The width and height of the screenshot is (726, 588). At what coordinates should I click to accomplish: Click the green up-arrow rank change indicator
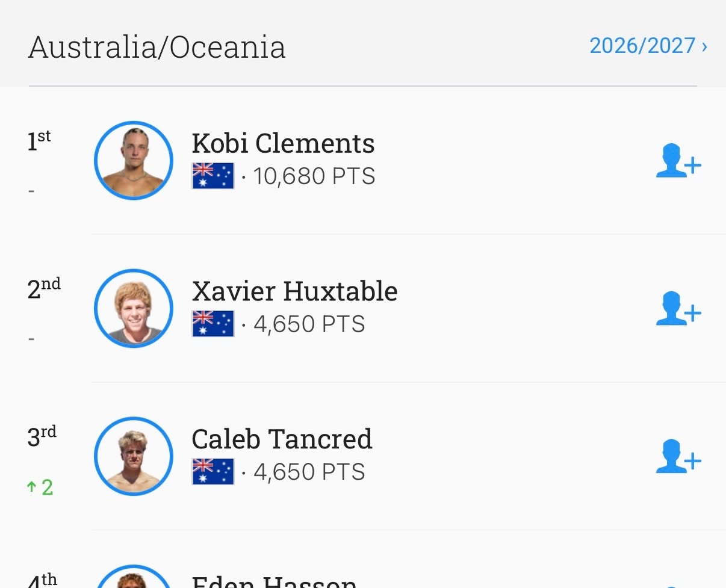coord(40,487)
